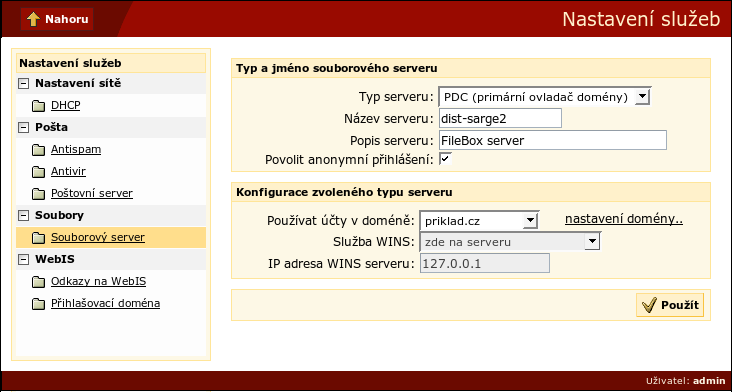Click the checkmark icon on Použít
Viewport: 732px width, 392px height.
pyautogui.click(x=649, y=305)
